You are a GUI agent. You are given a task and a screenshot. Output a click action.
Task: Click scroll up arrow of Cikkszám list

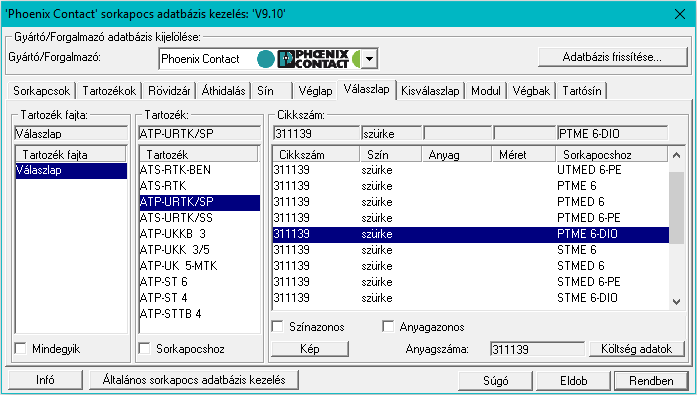[x=677, y=156]
